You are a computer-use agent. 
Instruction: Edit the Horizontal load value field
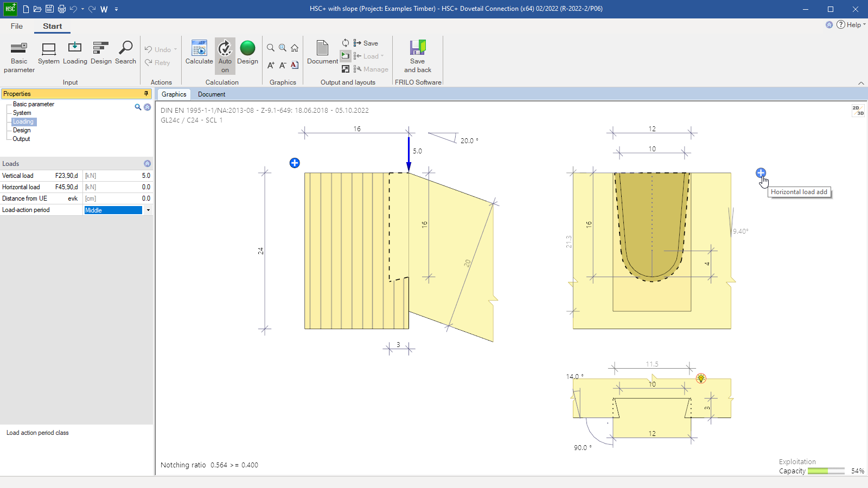[117, 187]
